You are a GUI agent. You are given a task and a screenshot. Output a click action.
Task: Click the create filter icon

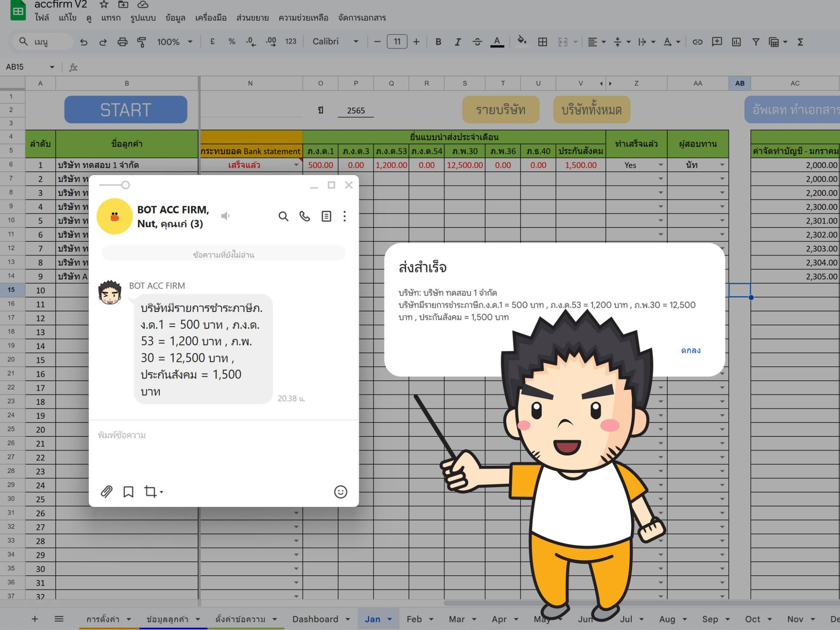756,42
